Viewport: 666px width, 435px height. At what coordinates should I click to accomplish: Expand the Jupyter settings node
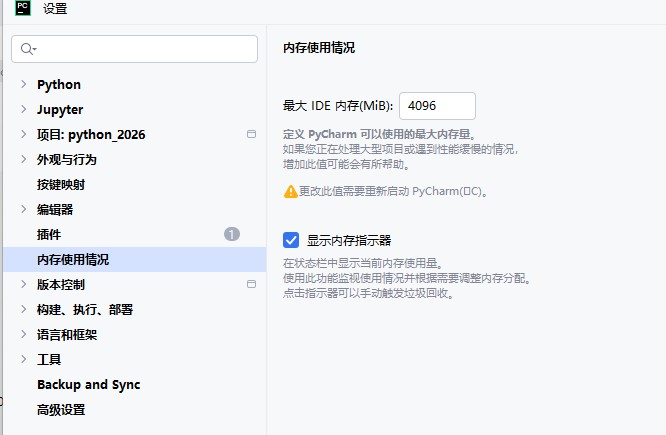point(23,109)
